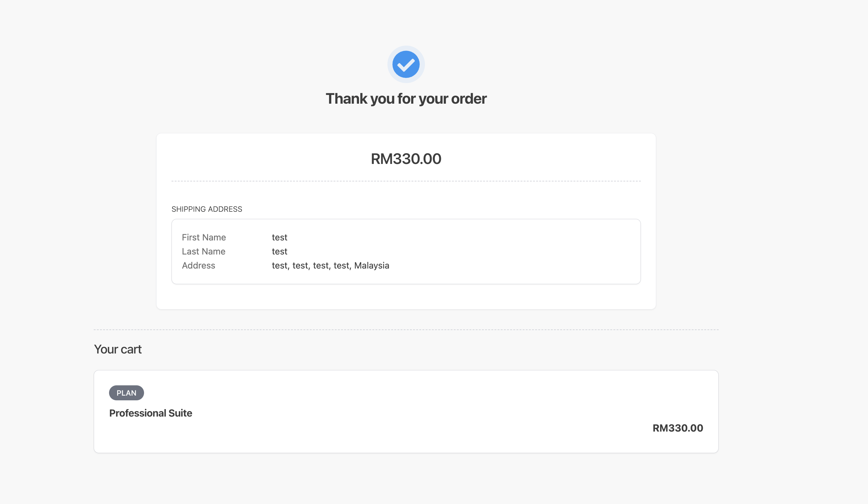The image size is (868, 504).
Task: Click the RM330.00 order total amount
Action: 406,159
